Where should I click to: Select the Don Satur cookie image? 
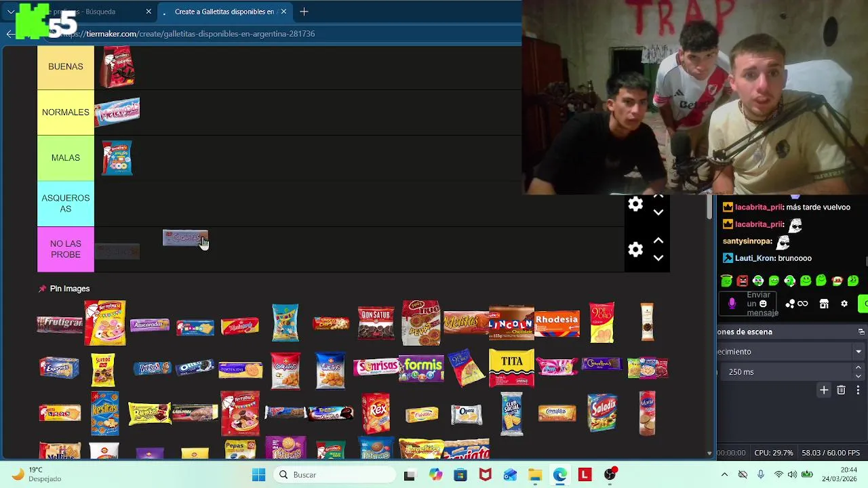(376, 323)
